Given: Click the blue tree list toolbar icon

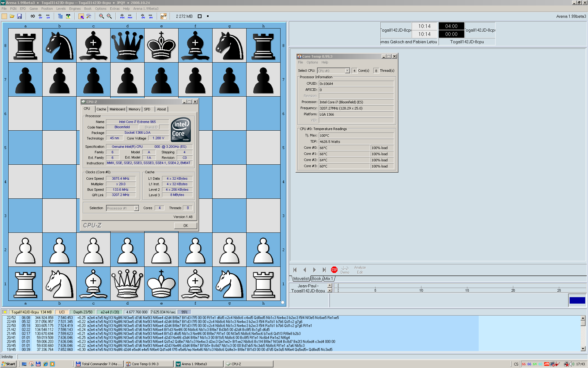Looking at the screenshot, I should pos(60,16).
